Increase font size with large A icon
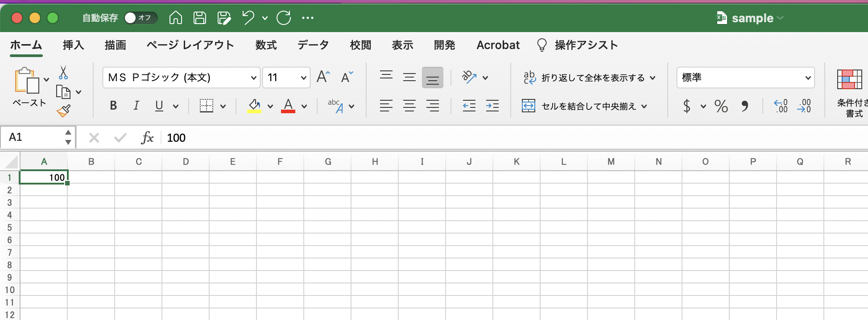The height and width of the screenshot is (320, 868). point(323,77)
